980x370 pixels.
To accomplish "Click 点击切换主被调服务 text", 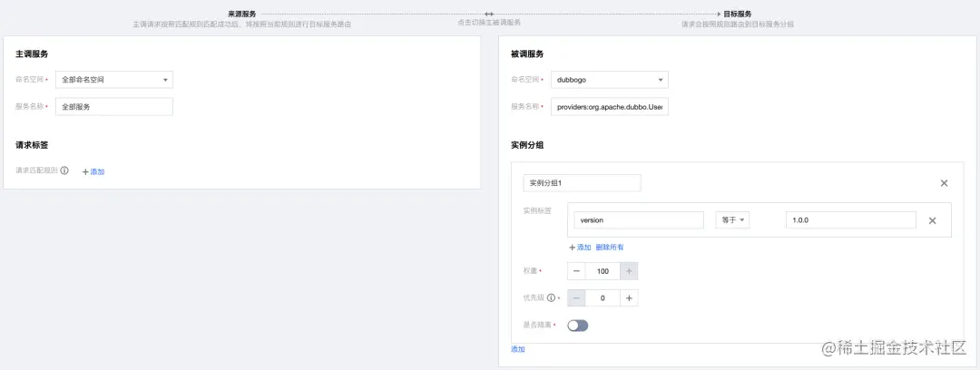I will (x=489, y=23).
